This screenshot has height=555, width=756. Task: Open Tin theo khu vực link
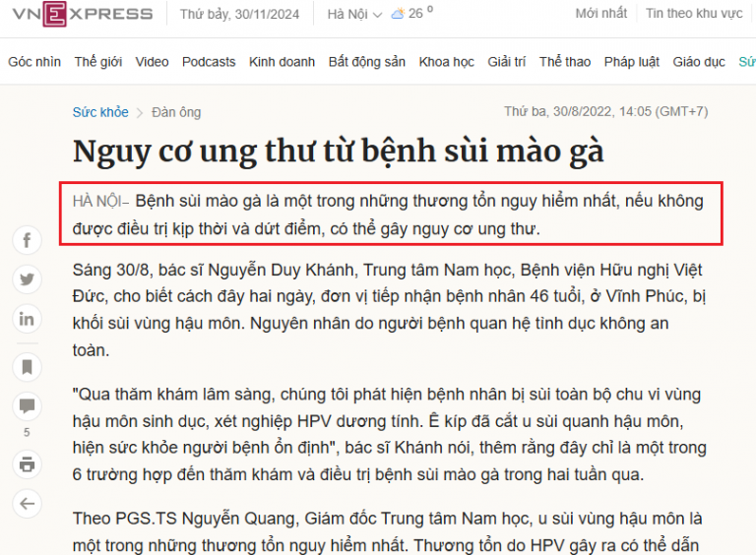click(x=694, y=14)
